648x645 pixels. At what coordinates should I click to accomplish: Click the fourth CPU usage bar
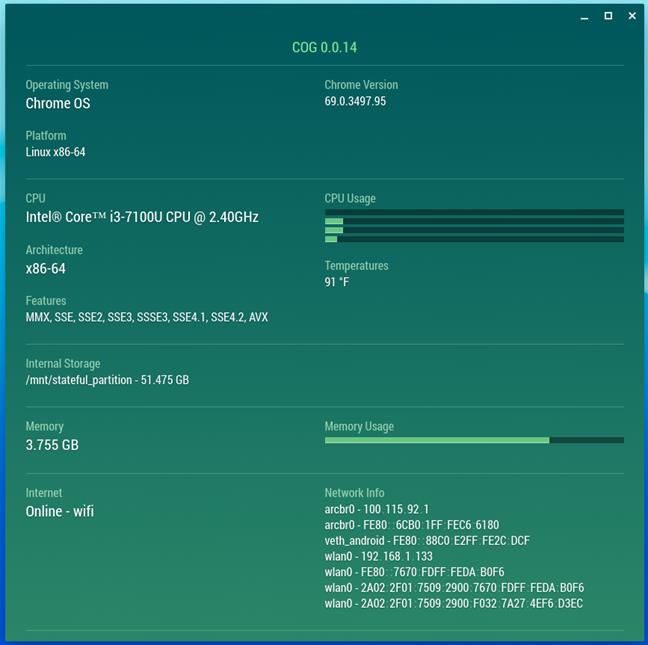(x=474, y=239)
